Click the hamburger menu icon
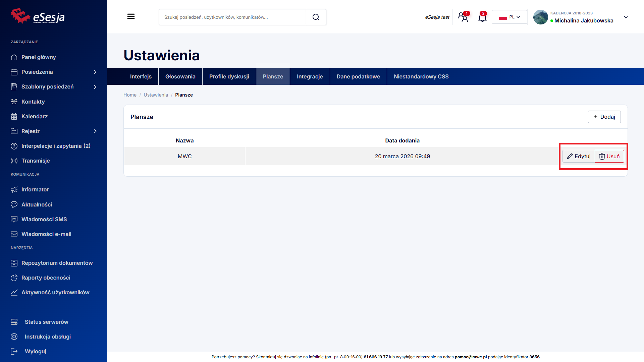644x362 pixels. point(131,16)
